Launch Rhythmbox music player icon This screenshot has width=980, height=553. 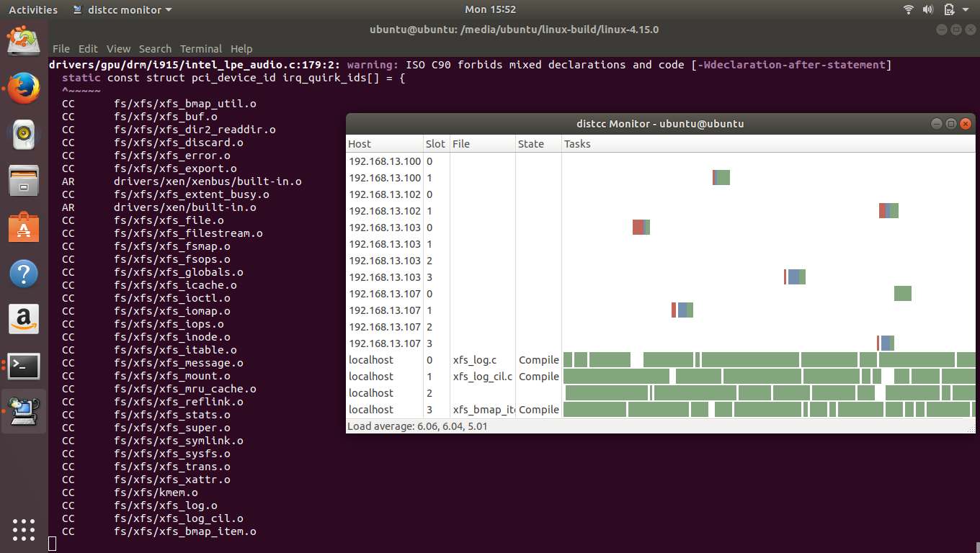[x=24, y=133]
